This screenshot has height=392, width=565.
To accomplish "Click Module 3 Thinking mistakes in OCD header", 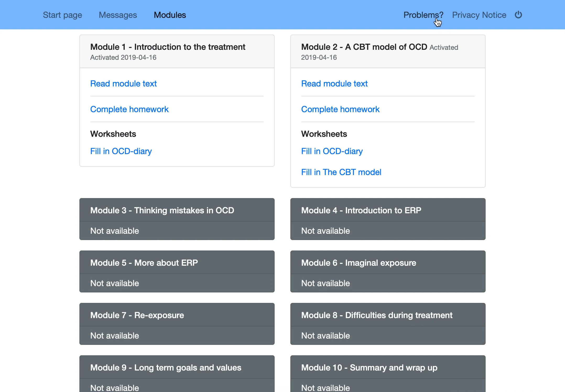I will [x=162, y=210].
